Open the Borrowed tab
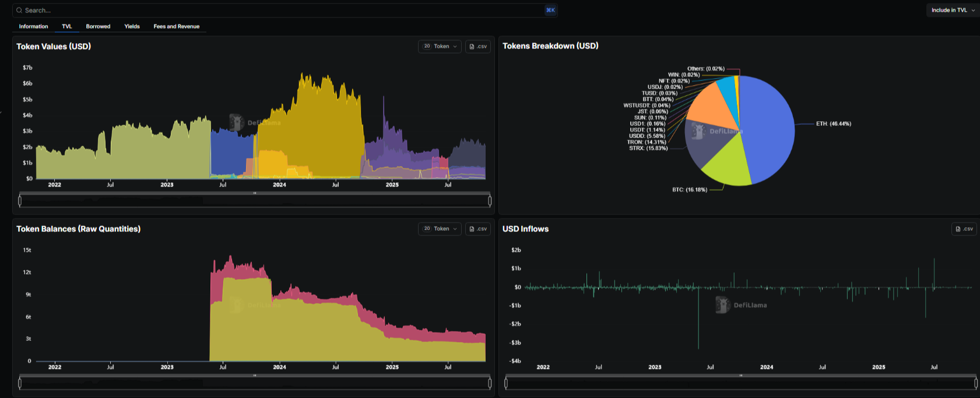 click(98, 26)
